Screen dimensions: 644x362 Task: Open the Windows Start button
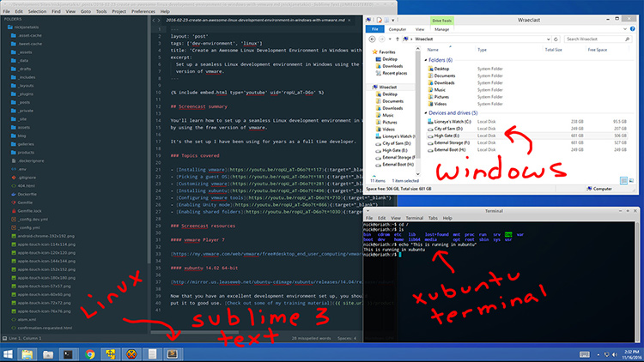pyautogui.click(x=8, y=354)
